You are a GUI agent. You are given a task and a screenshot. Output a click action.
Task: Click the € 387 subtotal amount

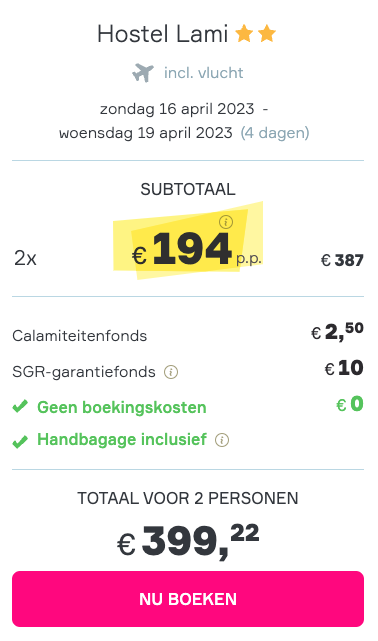(x=342, y=260)
